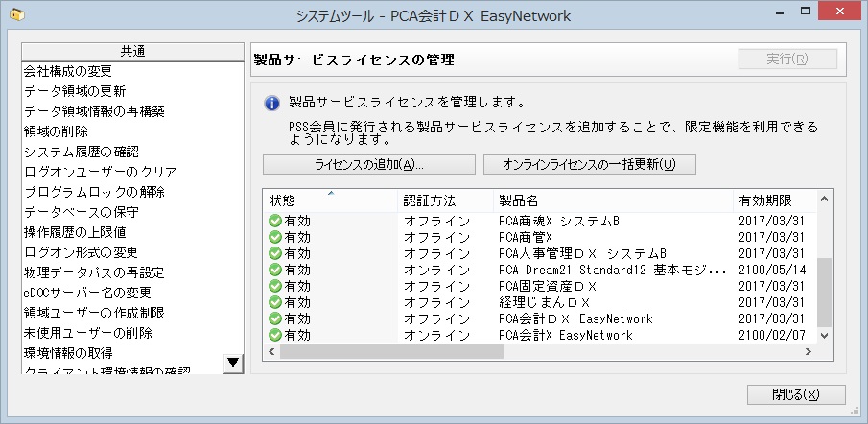Click green check icon for PCA商管X row
868x424 pixels.
coord(275,237)
